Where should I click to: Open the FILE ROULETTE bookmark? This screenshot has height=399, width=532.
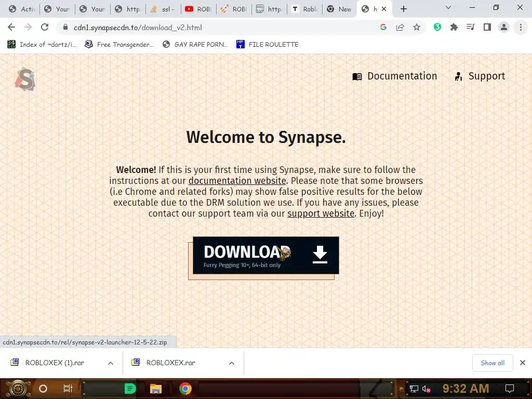coord(268,45)
